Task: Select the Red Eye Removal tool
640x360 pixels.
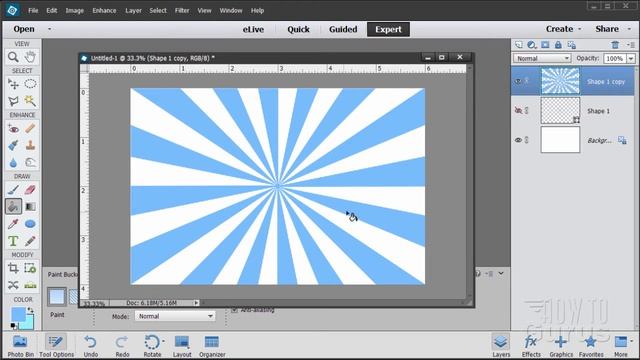Action: click(13, 129)
